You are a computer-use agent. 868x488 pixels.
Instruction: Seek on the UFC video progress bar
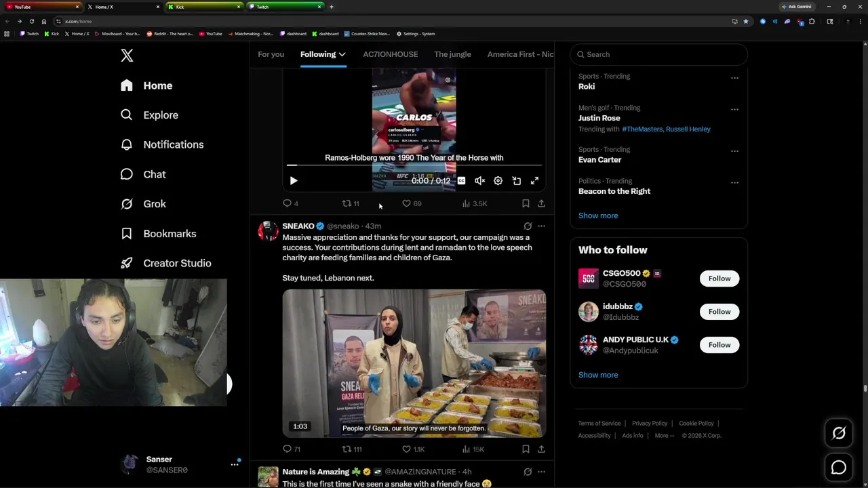click(414, 165)
